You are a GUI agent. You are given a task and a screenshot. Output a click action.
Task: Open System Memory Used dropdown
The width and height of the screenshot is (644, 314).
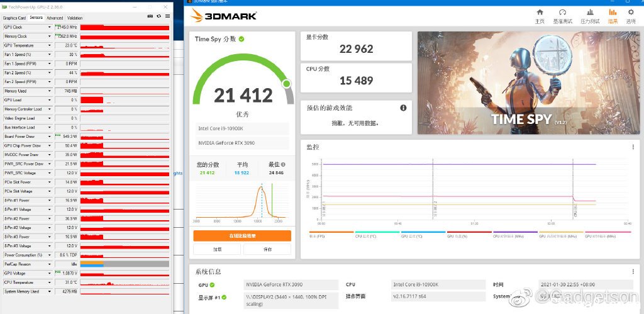pyautogui.click(x=49, y=291)
